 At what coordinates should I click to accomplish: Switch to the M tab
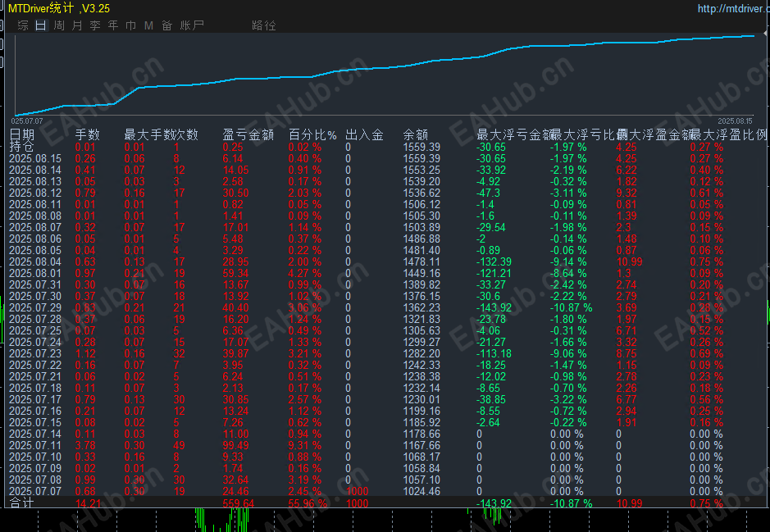148,25
